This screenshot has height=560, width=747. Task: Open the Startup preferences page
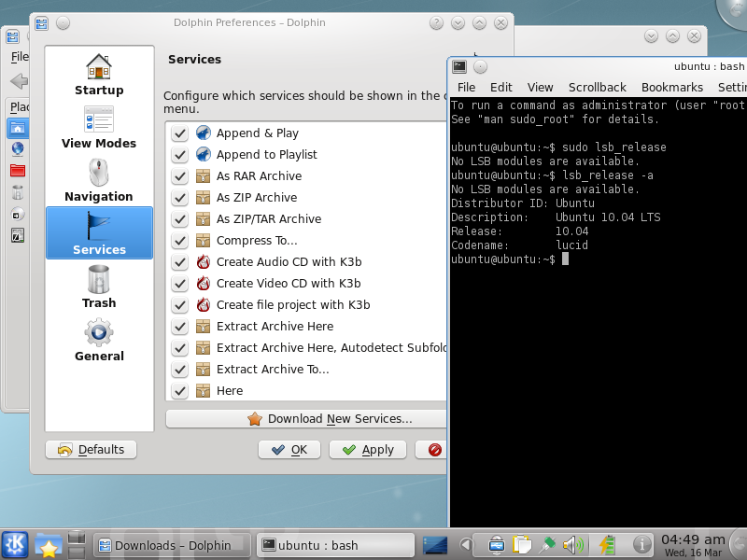[99, 75]
